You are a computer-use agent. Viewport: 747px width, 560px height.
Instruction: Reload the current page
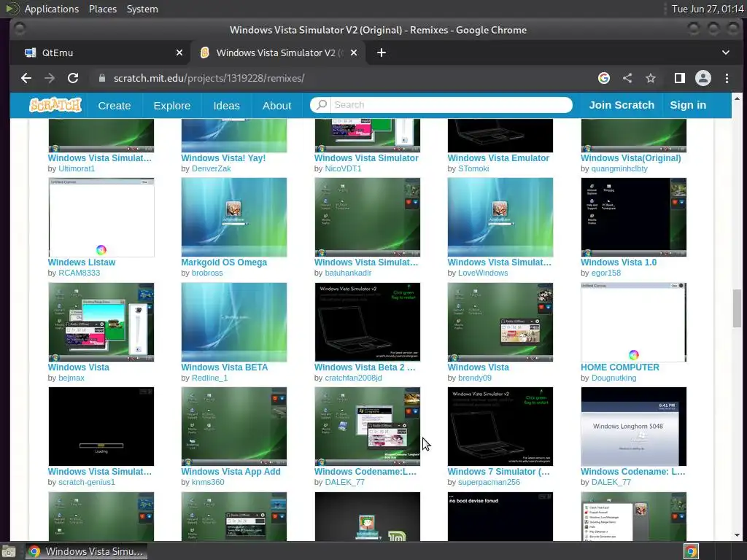(x=73, y=78)
